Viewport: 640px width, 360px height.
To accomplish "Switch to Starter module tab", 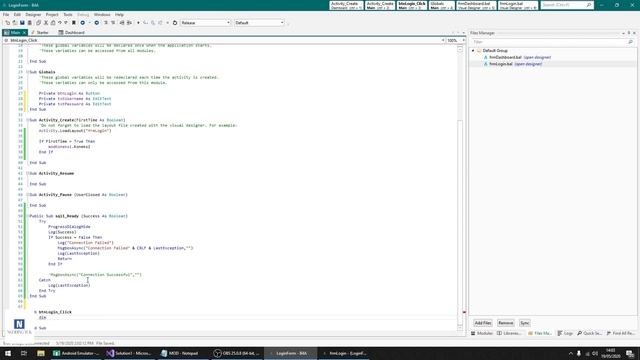I will (40, 32).
